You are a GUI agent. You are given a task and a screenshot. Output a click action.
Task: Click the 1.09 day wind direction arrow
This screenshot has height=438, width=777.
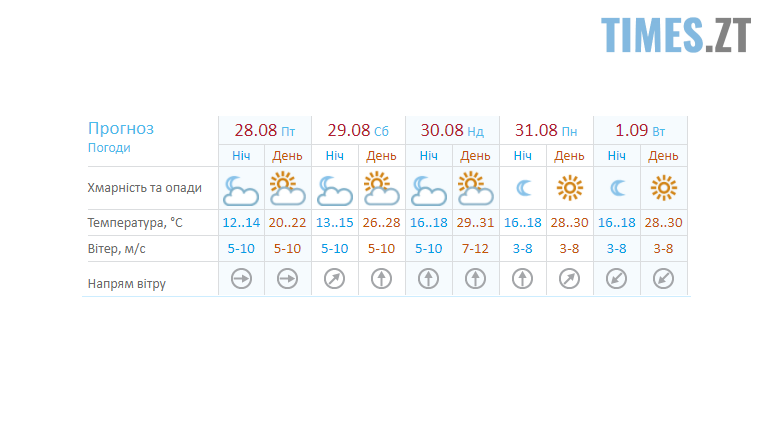(x=663, y=280)
